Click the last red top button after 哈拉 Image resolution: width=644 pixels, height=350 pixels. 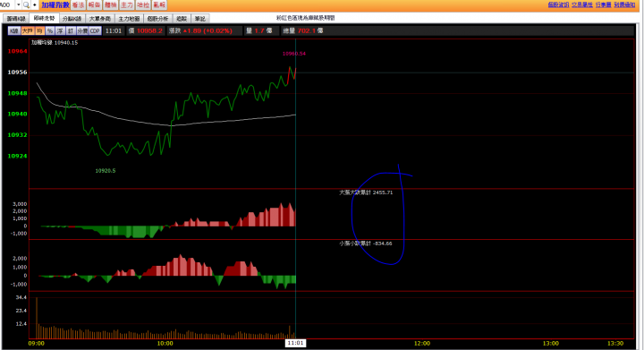coord(159,5)
